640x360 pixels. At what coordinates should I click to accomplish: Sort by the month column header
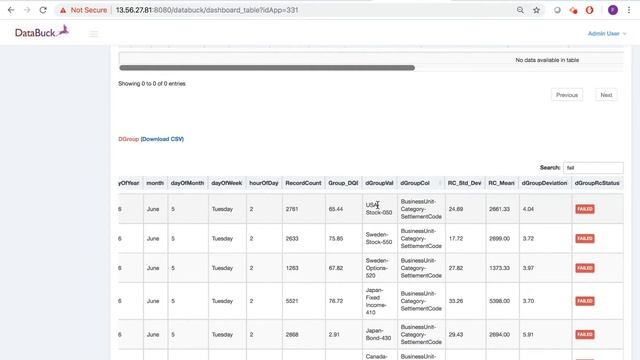[155, 183]
